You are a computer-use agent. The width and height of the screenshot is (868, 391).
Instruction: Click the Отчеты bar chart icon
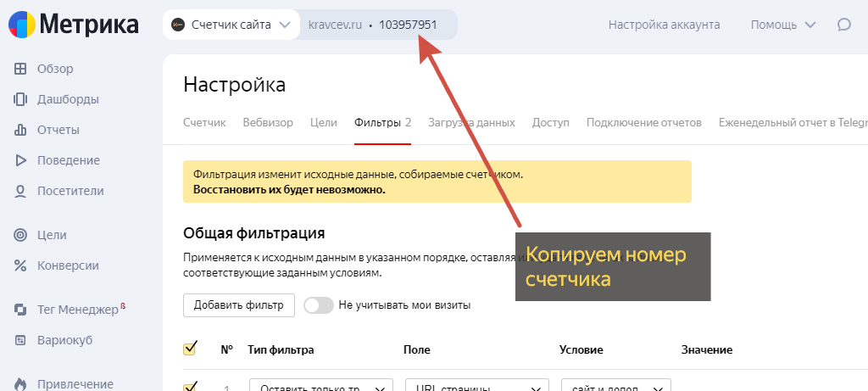pos(20,130)
